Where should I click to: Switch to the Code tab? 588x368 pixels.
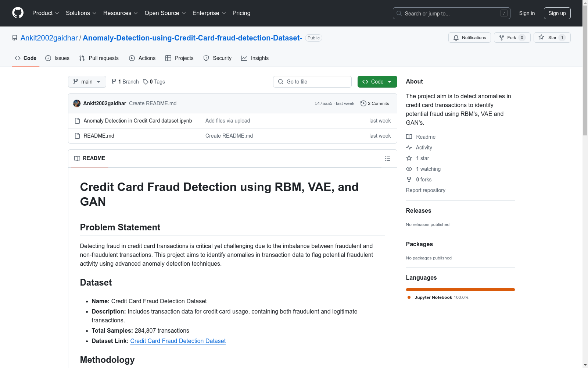(x=25, y=58)
